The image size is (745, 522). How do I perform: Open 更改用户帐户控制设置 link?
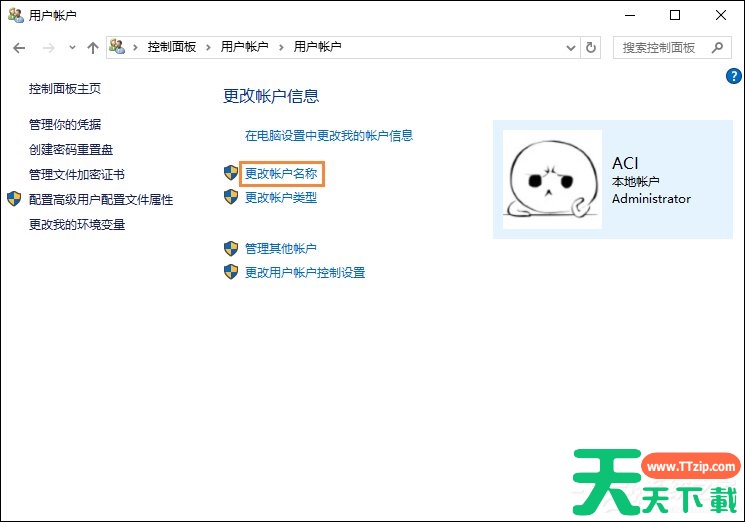pos(305,273)
